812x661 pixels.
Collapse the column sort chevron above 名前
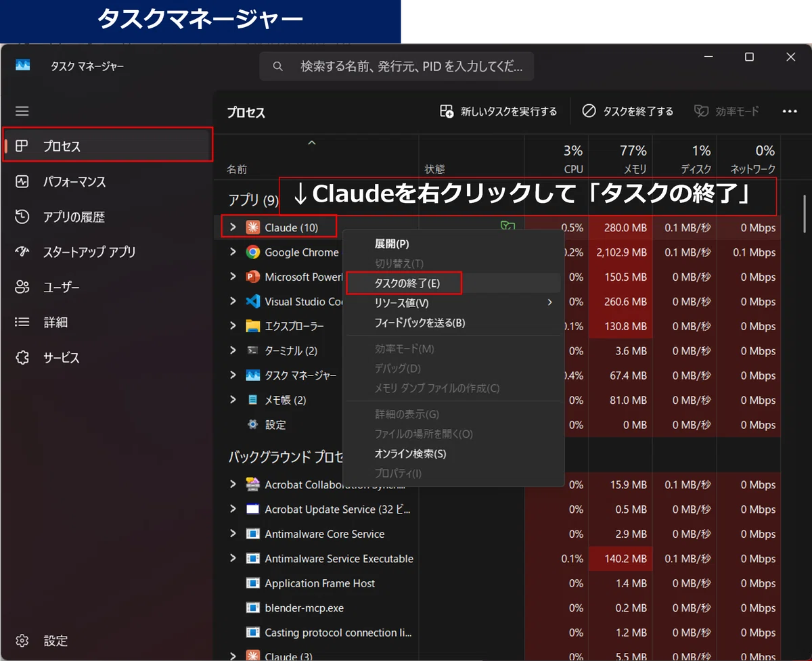[x=311, y=143]
